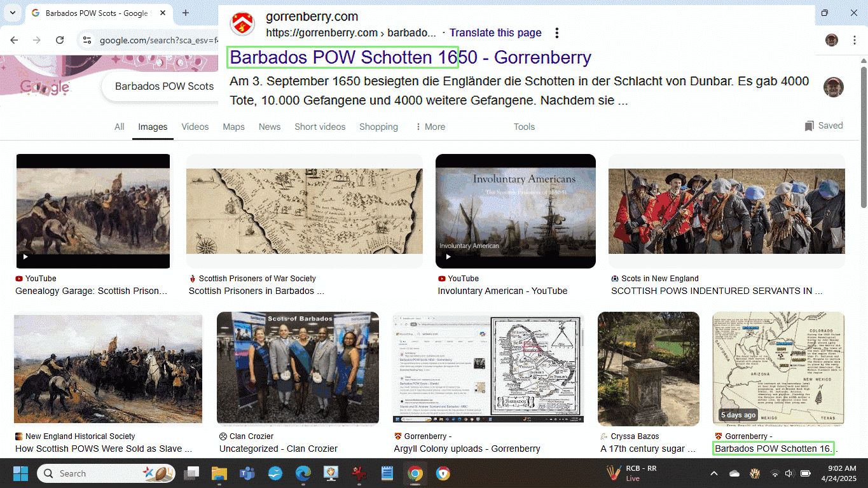868x488 pixels.
Task: Switch to the Maps tab
Action: click(x=233, y=127)
